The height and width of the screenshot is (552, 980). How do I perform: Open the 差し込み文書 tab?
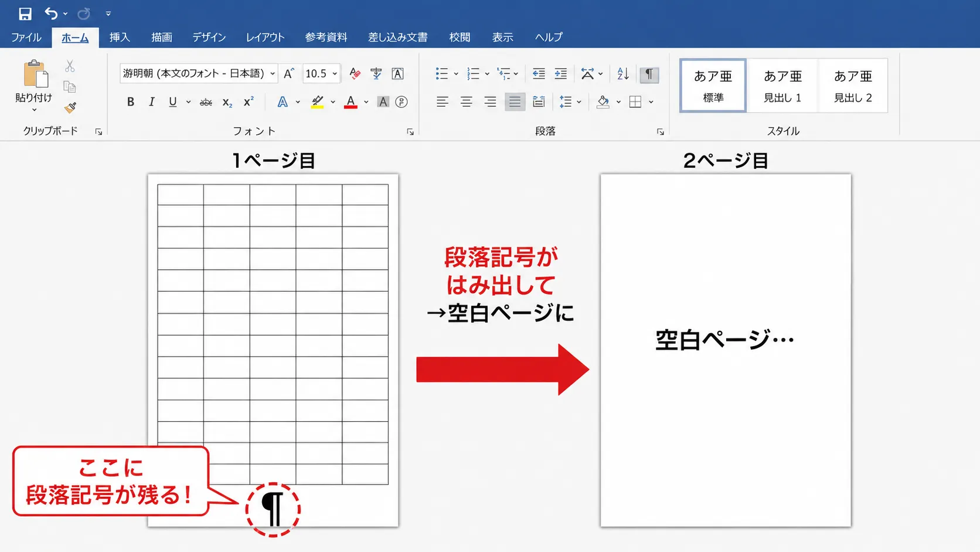398,37
